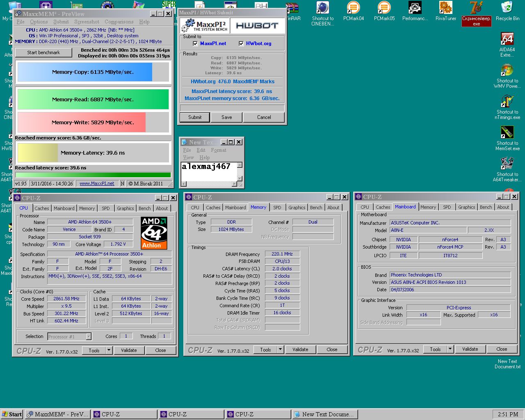Click the Start benchmark button
This screenshot has width=525, height=420.
43,52
